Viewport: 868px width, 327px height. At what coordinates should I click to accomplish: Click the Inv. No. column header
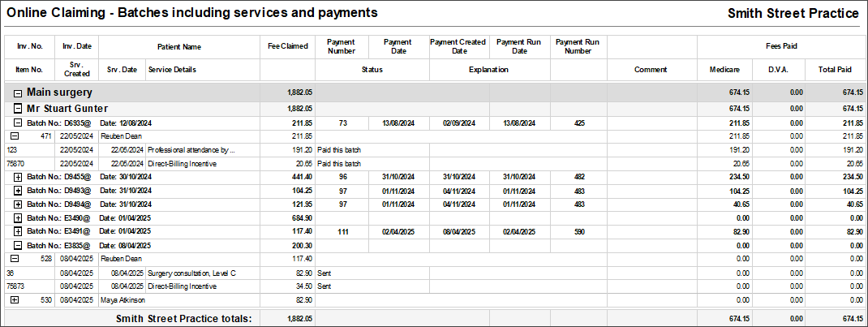(x=30, y=46)
